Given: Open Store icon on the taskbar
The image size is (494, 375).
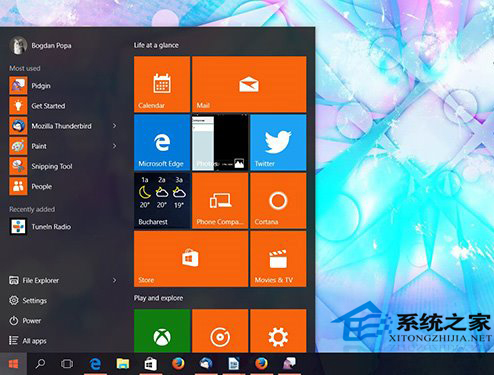Looking at the screenshot, I should [150, 364].
